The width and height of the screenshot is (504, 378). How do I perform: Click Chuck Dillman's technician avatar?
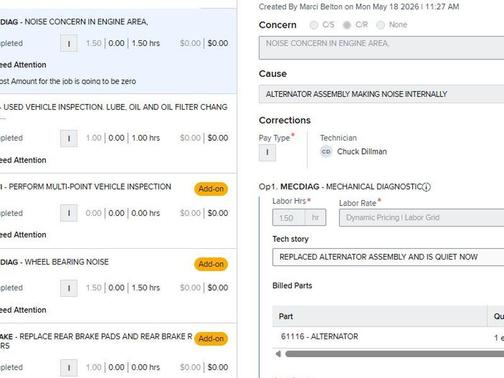click(x=326, y=152)
